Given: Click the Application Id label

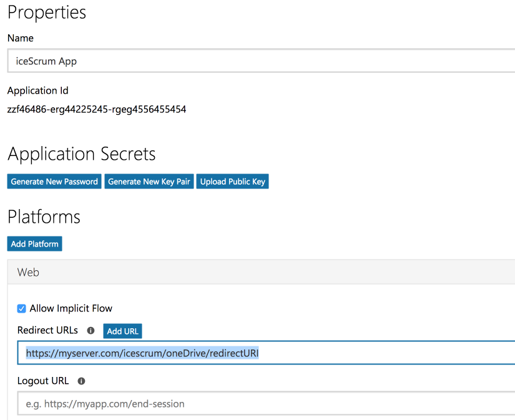Looking at the screenshot, I should (x=37, y=90).
